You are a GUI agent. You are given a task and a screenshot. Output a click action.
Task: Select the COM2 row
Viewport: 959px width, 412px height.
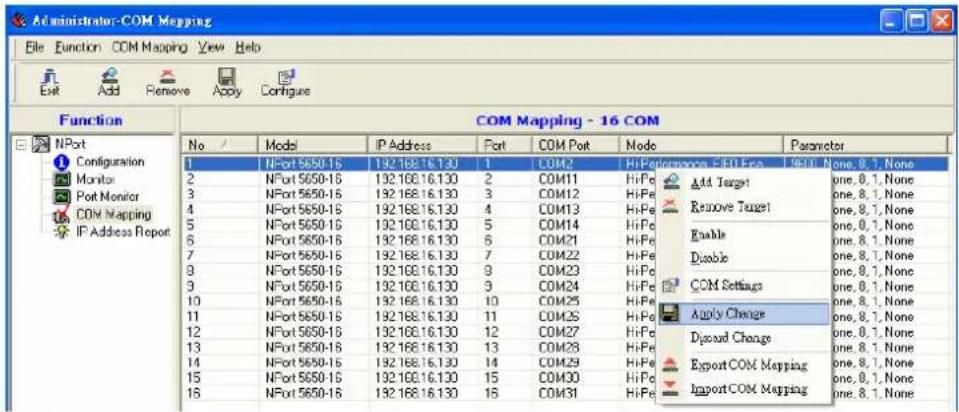566,164
